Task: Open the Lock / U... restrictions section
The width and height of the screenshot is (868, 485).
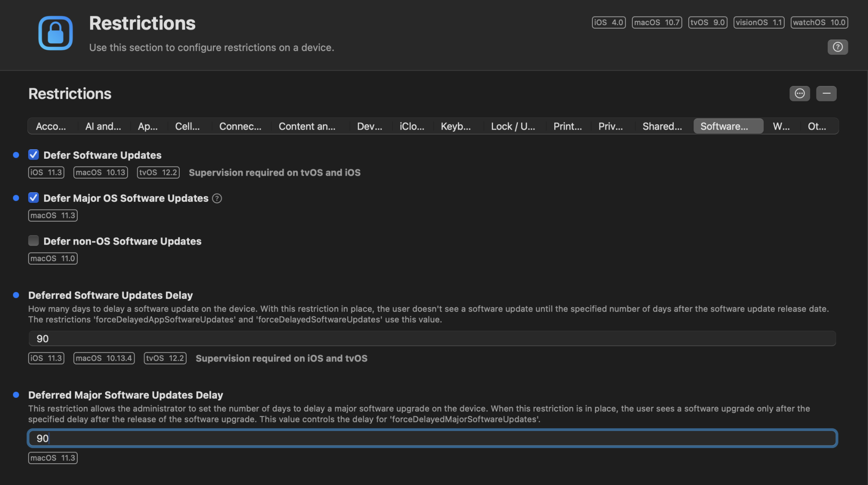Action: click(514, 126)
